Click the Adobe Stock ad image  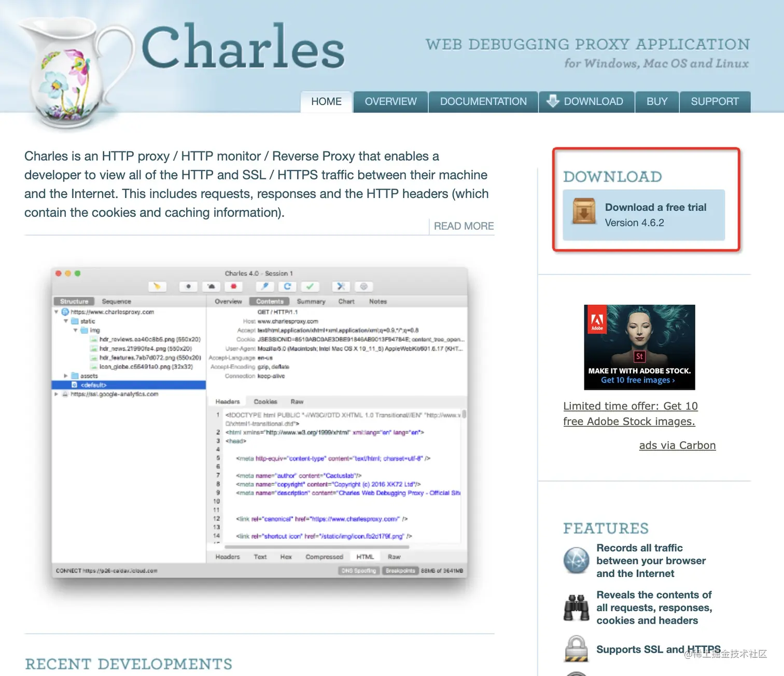click(639, 347)
